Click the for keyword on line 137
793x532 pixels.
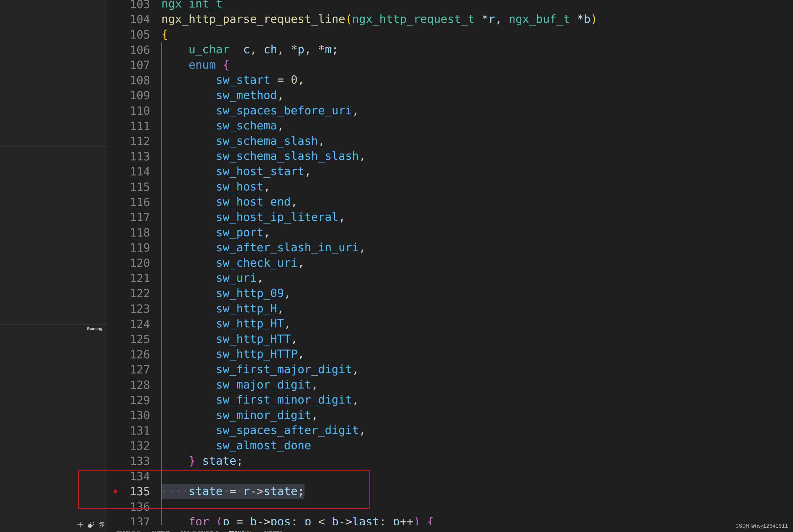199,521
